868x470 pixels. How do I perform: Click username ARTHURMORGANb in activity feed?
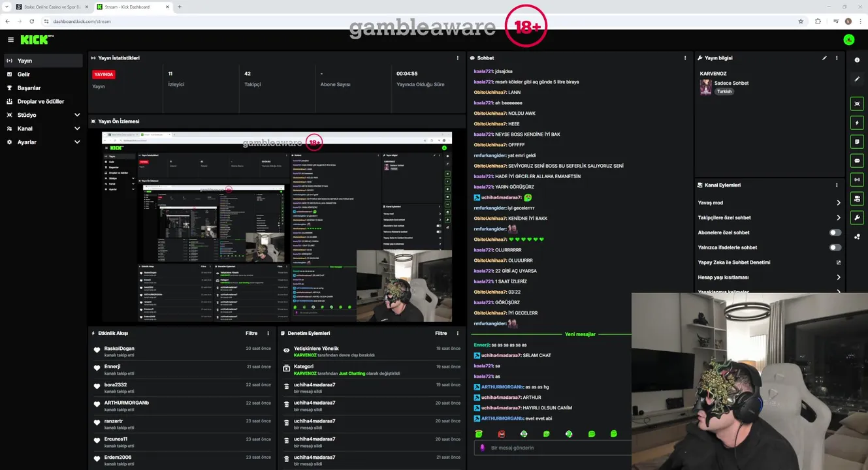(127, 403)
